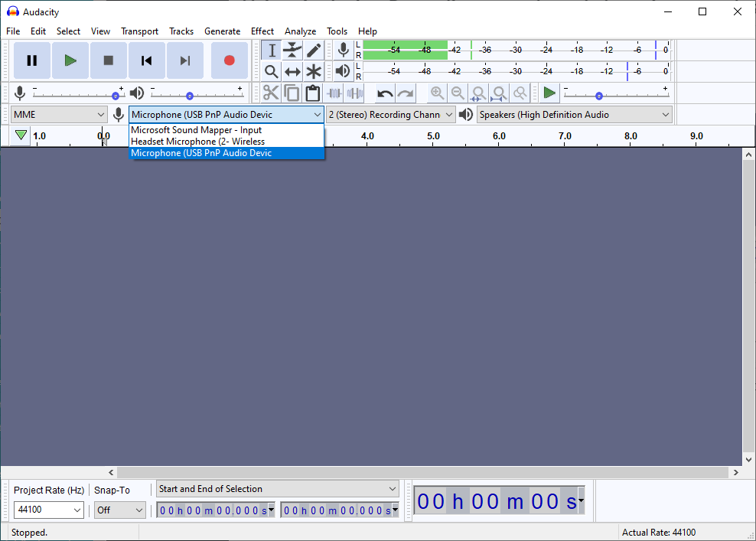Stop audio with the Stop button
The image size is (756, 541).
(109, 60)
